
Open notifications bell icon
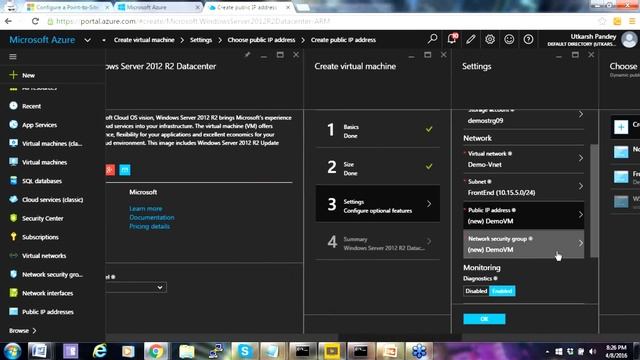(x=452, y=39)
